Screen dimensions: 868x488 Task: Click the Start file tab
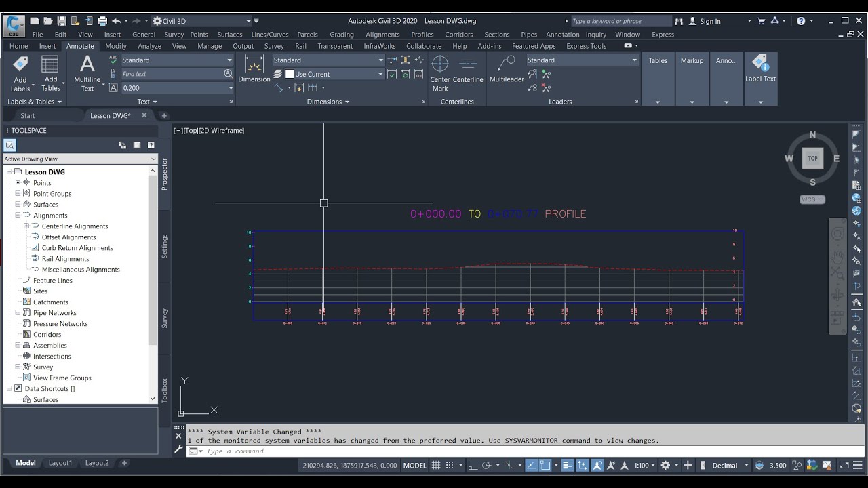pyautogui.click(x=27, y=116)
